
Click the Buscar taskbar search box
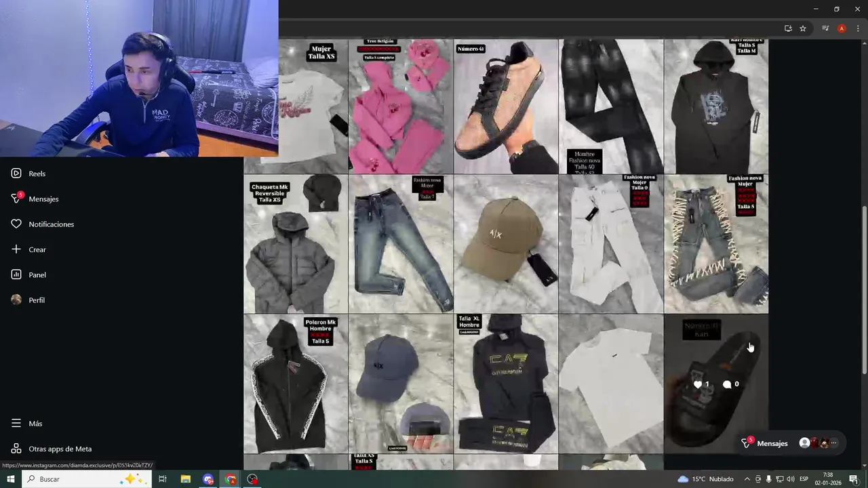[x=87, y=479]
